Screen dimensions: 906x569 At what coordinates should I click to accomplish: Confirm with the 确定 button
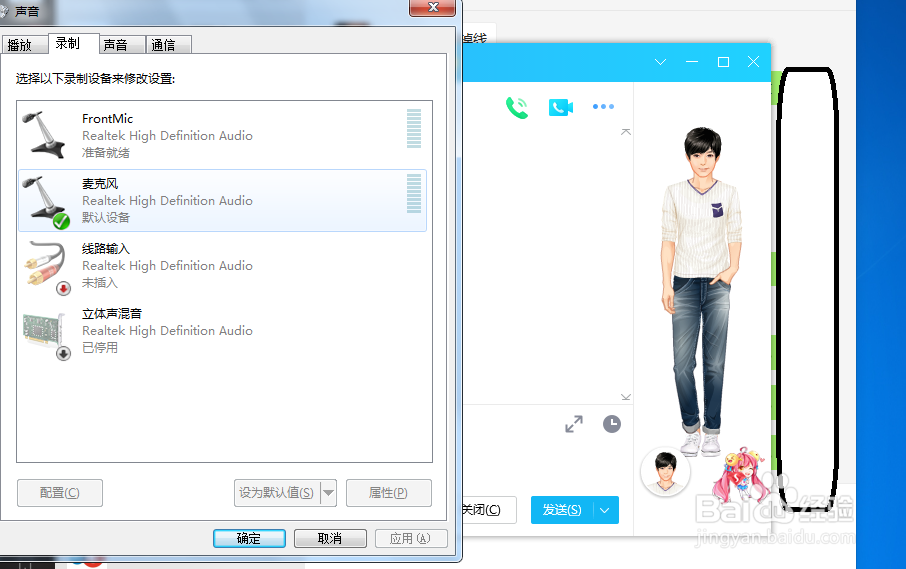(249, 538)
